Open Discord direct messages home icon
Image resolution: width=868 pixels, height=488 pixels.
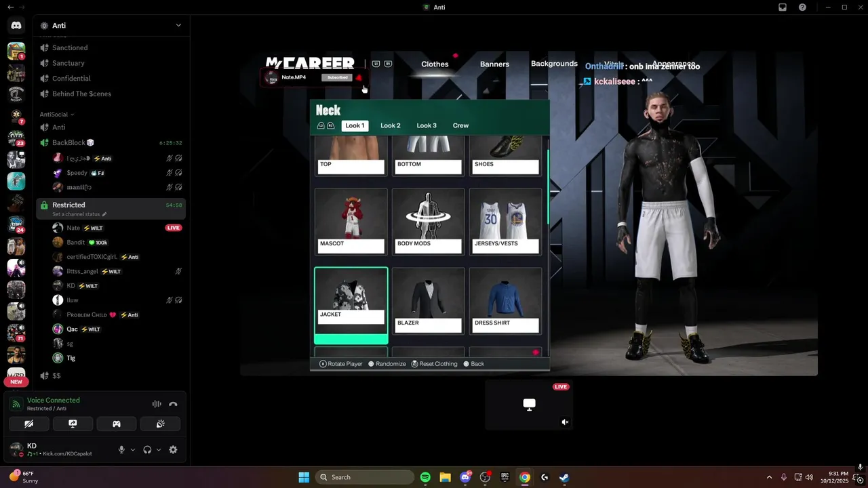[16, 26]
